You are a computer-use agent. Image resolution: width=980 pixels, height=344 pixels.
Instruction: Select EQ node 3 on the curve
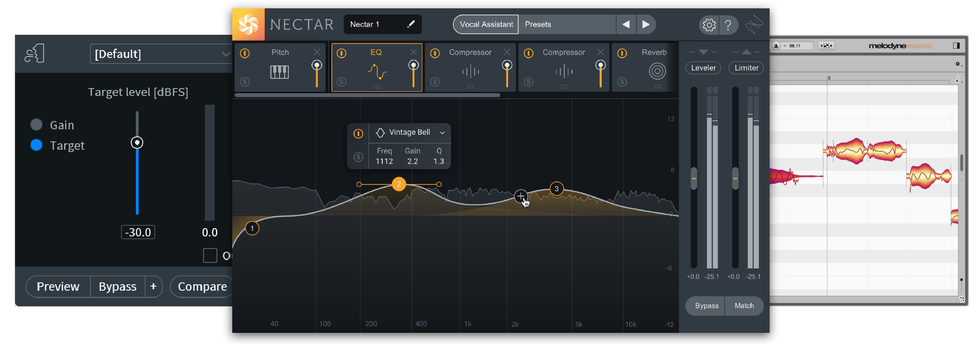pyautogui.click(x=557, y=189)
